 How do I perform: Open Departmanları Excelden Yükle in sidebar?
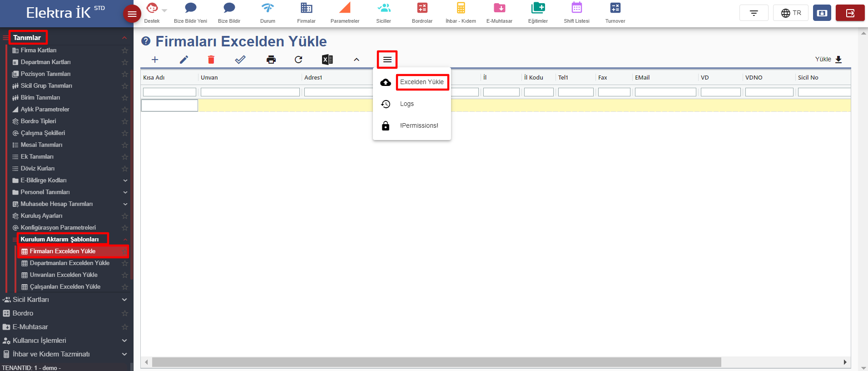coord(69,263)
